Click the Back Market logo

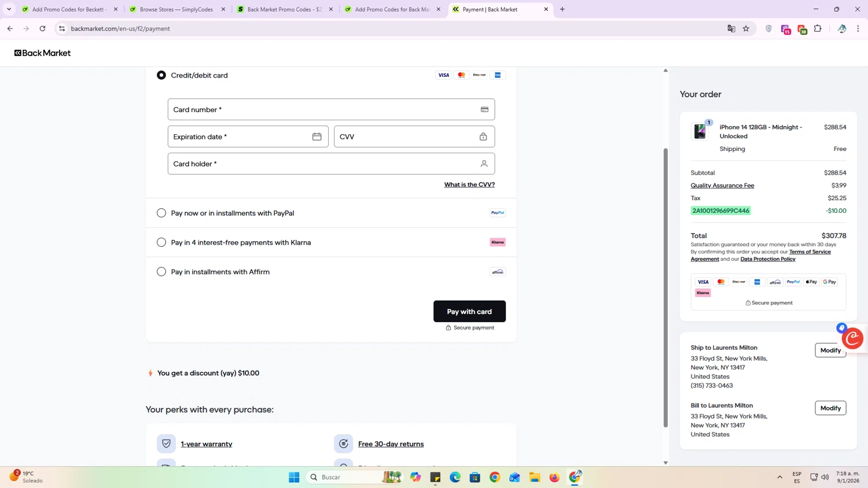coord(43,53)
